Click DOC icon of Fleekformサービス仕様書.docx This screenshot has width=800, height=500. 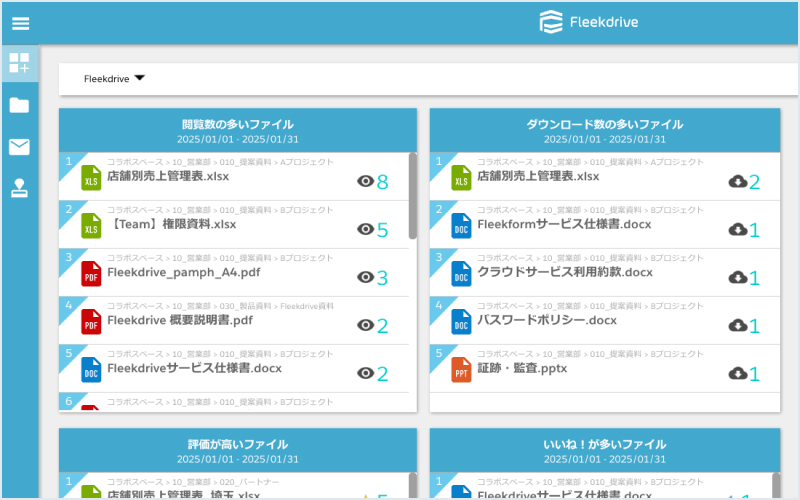pos(461,226)
